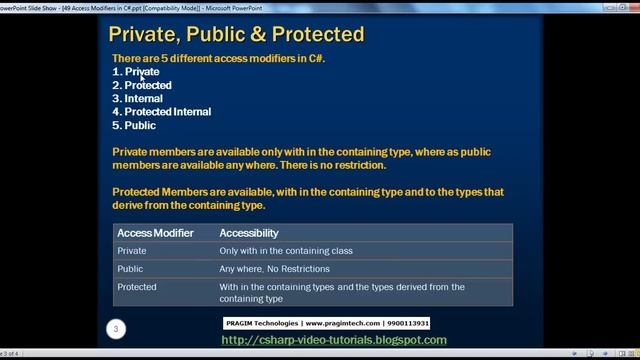Click 'With in the containing types' table cell
Screen dimensions: 640x360
(x=342, y=293)
